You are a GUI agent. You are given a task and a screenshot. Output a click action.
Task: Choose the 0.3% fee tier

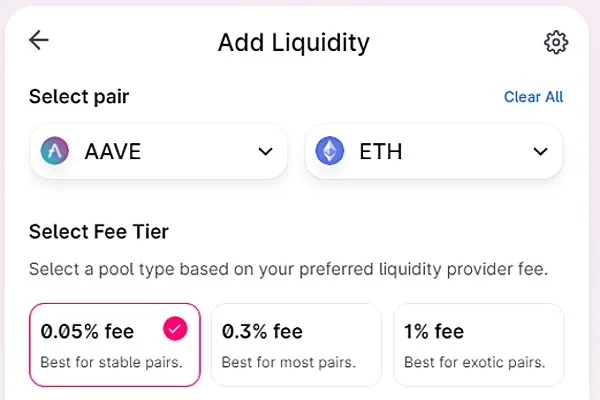(x=296, y=344)
